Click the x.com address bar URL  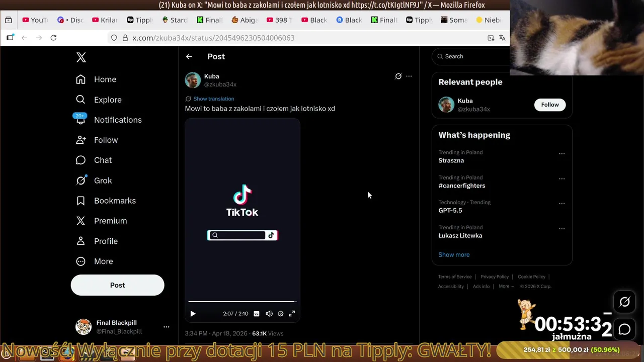coord(213,38)
